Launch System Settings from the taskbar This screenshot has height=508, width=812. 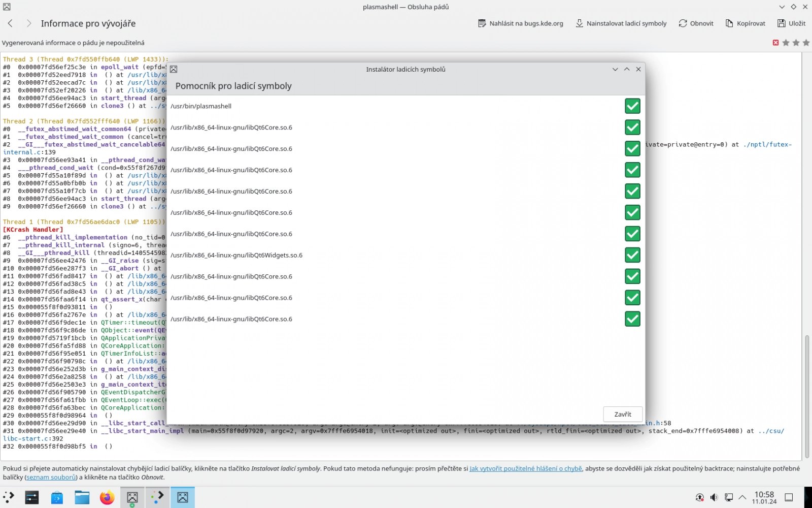[32, 497]
